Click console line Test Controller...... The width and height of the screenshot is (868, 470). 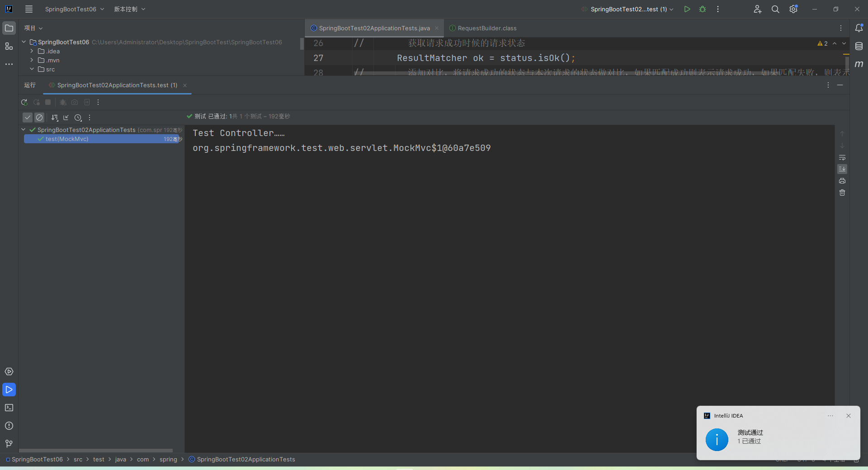pos(239,133)
